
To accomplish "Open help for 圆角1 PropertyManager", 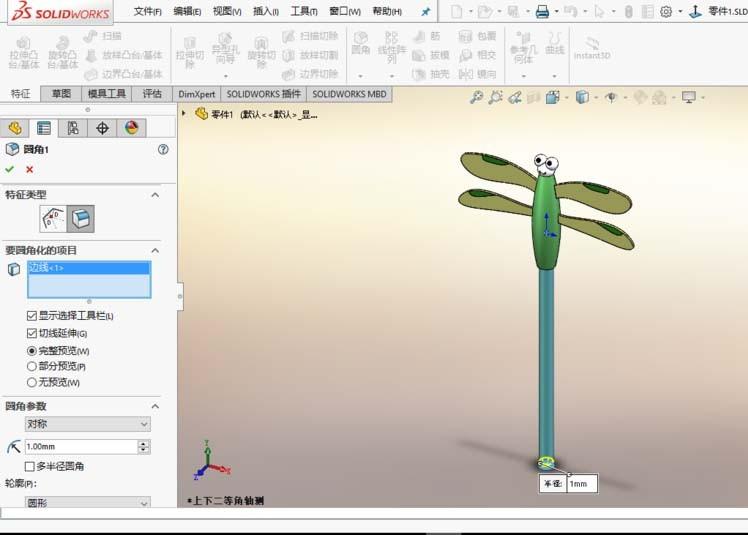I will click(x=163, y=149).
